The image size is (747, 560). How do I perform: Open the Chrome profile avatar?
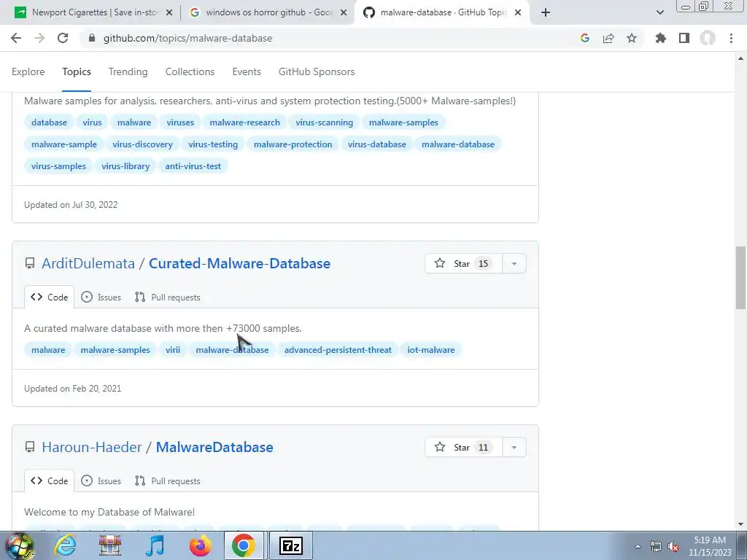708,38
